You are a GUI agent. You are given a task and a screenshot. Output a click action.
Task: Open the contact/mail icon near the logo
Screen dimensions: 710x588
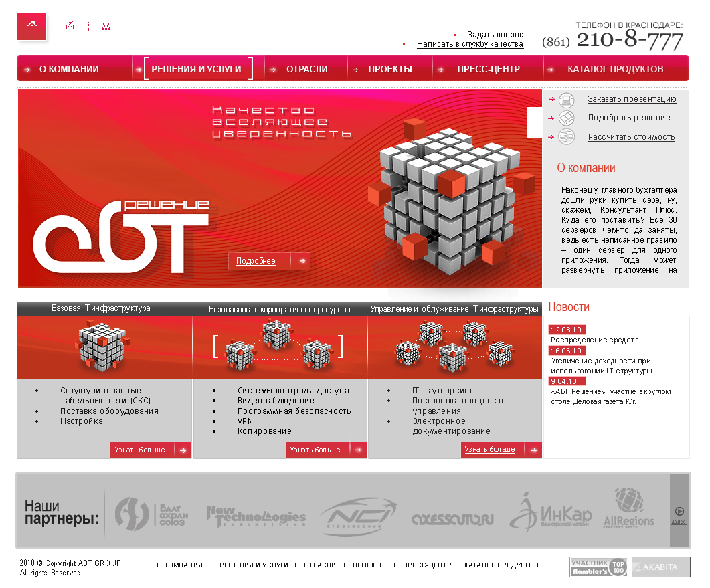pos(70,25)
